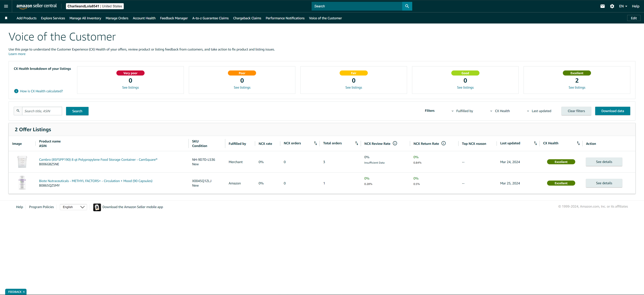The image size is (644, 295).
Task: See listings under Poor
Action: pyautogui.click(x=242, y=88)
